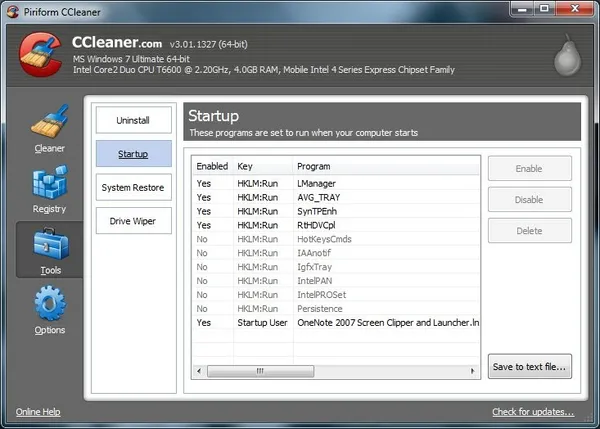This screenshot has height=429, width=600.
Task: Select the Startup tab
Action: 134,154
